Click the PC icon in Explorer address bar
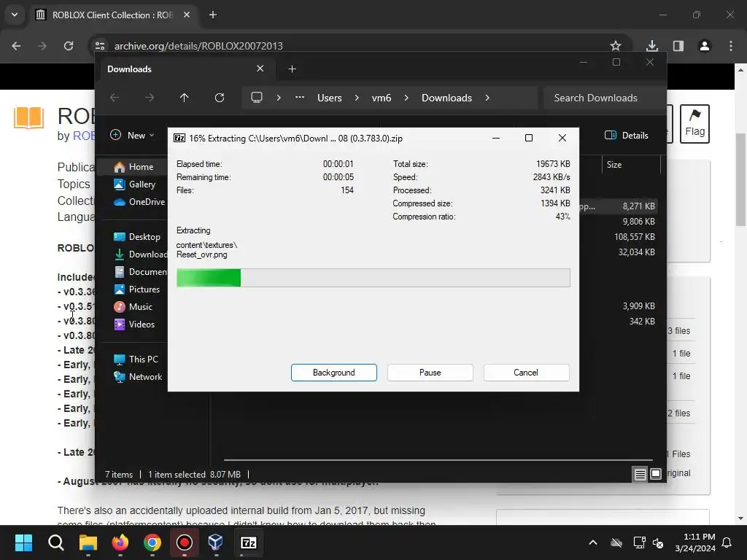747x560 pixels. [257, 98]
